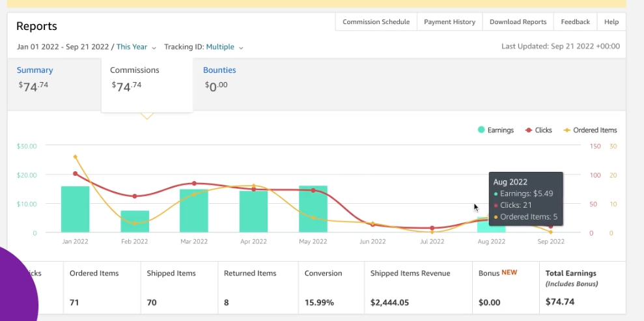Open the Tracking ID Multiple link
644x321 pixels.
click(220, 47)
